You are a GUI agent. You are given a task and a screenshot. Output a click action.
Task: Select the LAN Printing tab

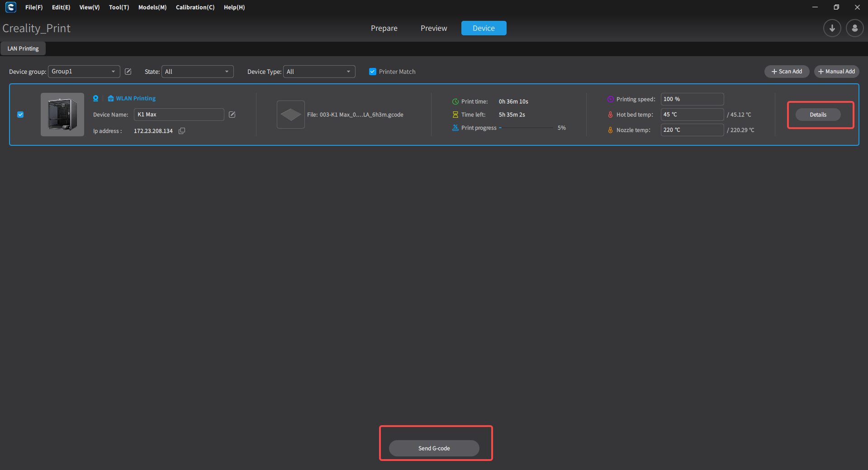point(23,48)
